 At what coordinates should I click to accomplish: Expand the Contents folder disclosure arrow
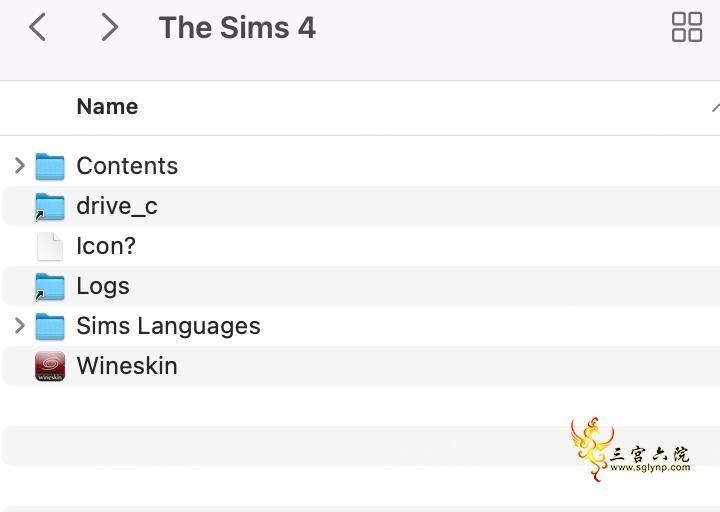pos(19,166)
